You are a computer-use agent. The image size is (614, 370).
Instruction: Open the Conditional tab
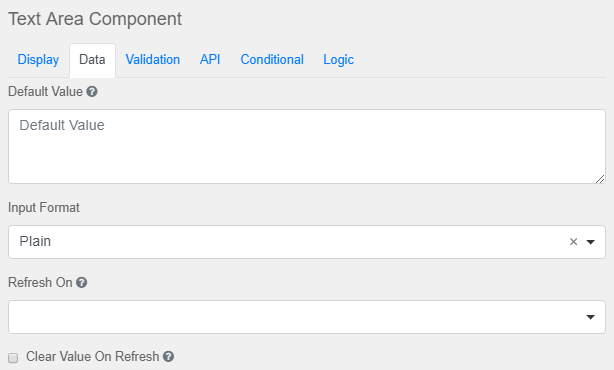pyautogui.click(x=272, y=60)
